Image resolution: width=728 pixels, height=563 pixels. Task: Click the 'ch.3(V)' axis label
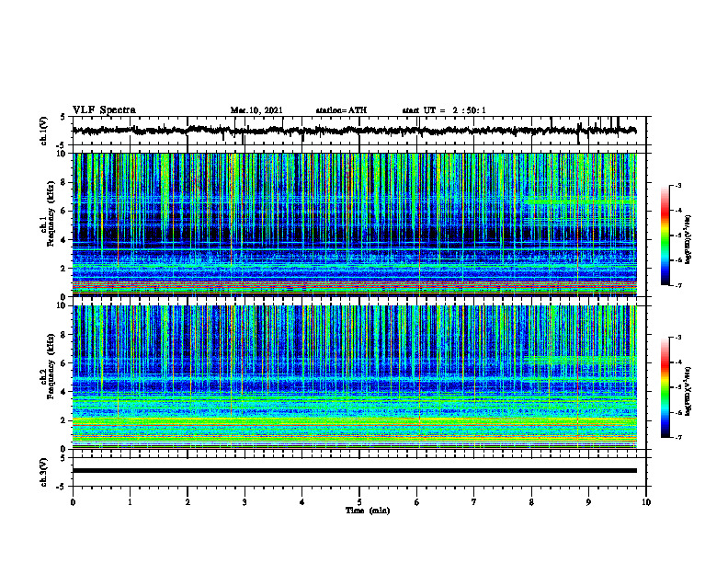44,472
